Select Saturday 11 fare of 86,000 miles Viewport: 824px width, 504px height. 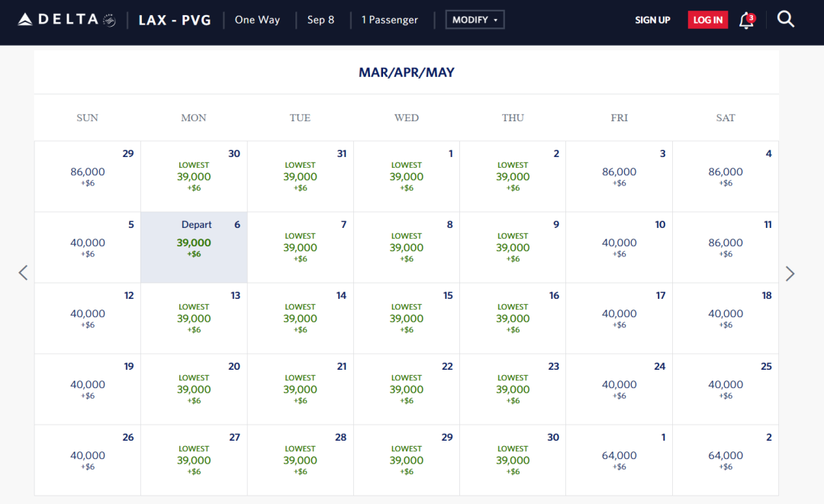(726, 248)
